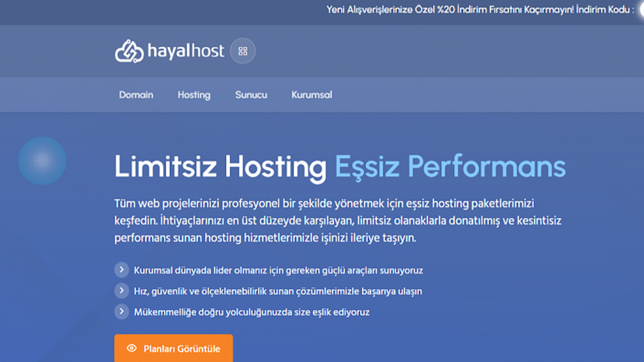Click the hayalhost cloud logo icon
This screenshot has width=644, height=362.
[129, 51]
